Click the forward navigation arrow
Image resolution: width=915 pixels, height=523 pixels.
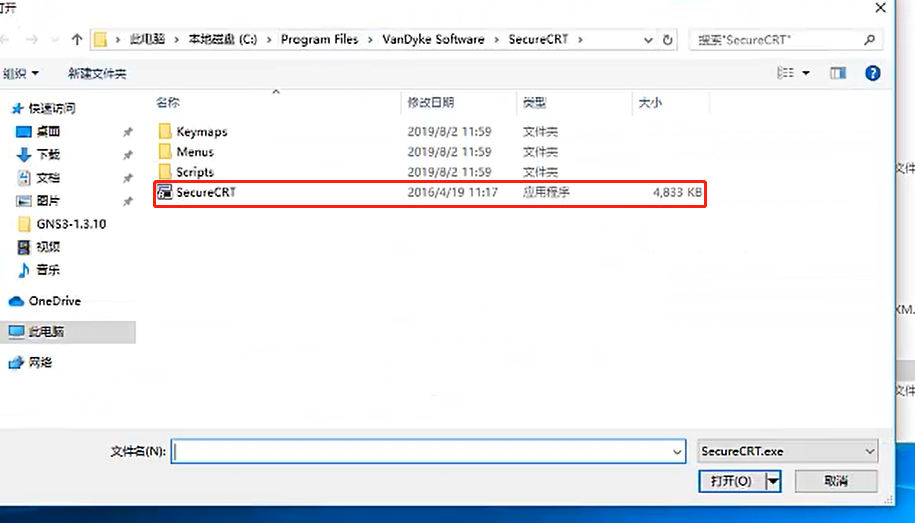click(32, 40)
